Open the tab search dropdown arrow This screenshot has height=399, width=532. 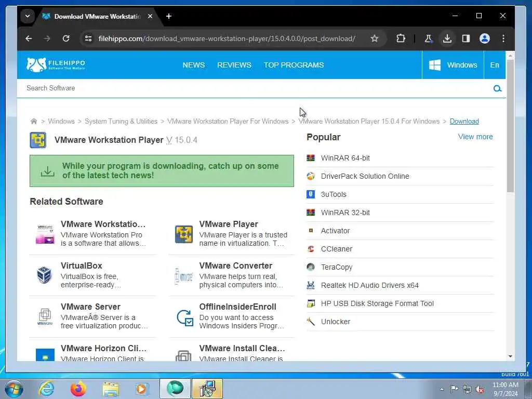pos(28,16)
